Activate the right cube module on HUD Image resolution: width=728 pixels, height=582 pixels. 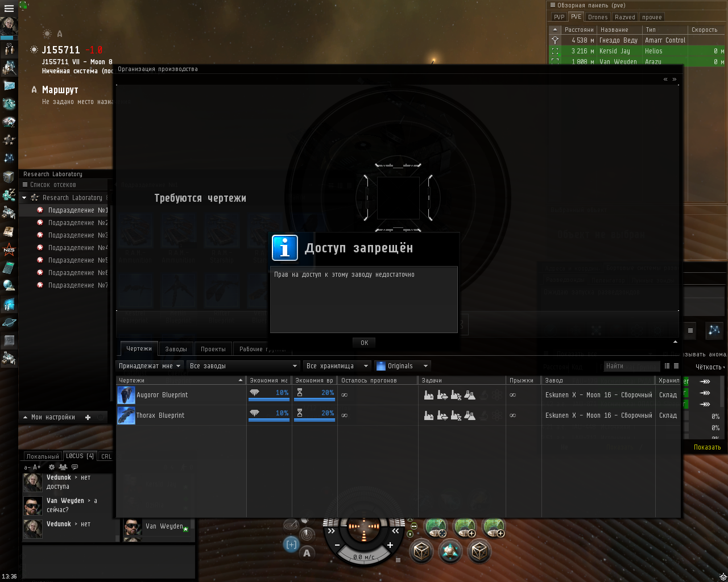tap(479, 551)
